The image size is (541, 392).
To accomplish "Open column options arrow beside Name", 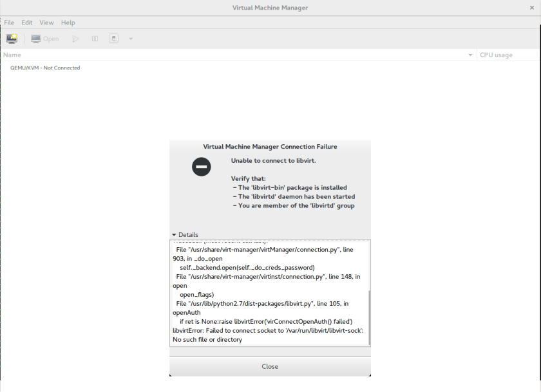I will (x=470, y=55).
